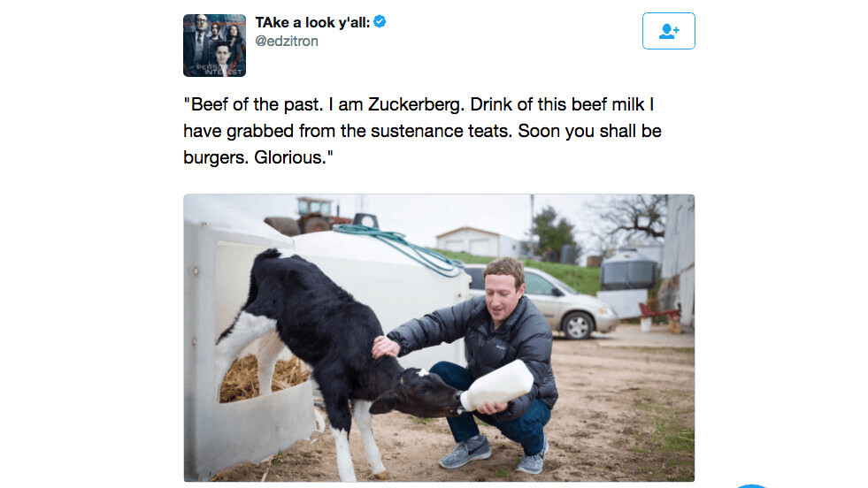Click the blue circular button at bottom right
868x488 pixels.
pyautogui.click(x=751, y=485)
